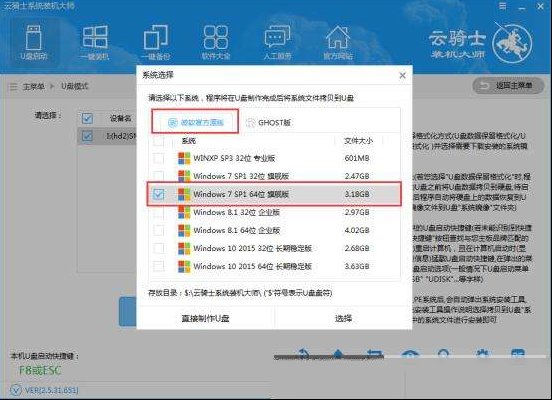
Task: Open the hamburger menu in title bar
Action: (x=503, y=6)
